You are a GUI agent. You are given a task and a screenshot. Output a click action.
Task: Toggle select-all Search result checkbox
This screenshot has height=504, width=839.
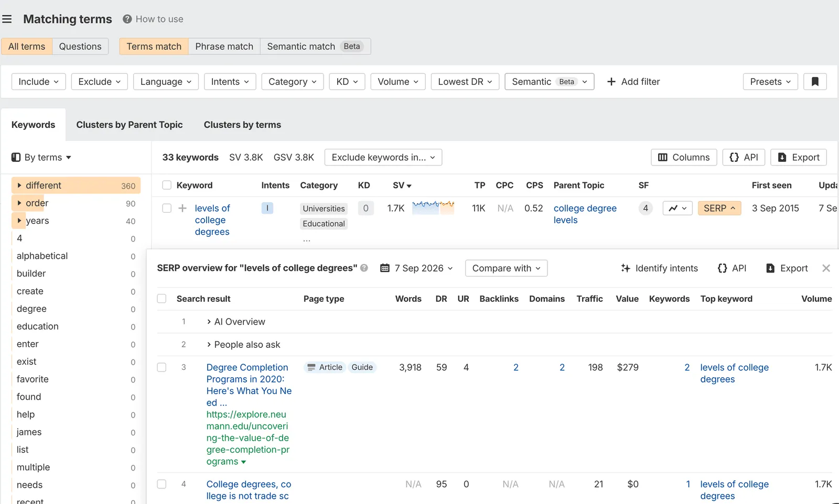162,299
